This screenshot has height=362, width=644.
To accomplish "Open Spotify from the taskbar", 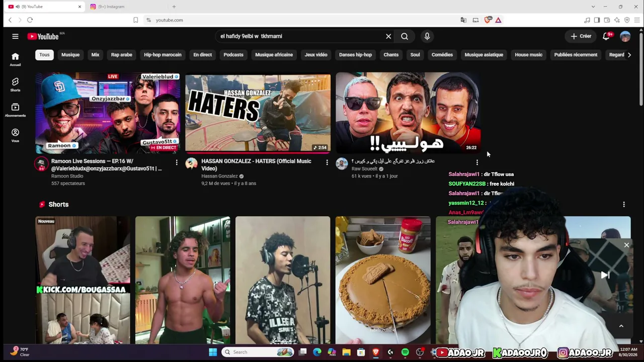I will click(x=405, y=352).
